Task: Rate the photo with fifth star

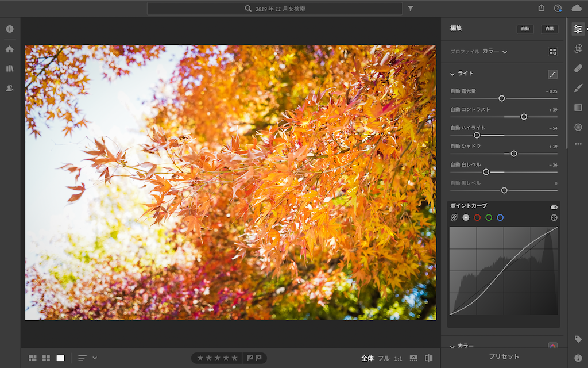Action: tap(235, 358)
